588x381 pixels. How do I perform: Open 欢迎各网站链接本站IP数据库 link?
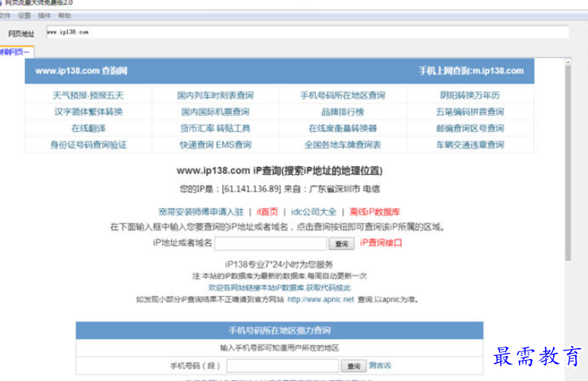point(279,288)
